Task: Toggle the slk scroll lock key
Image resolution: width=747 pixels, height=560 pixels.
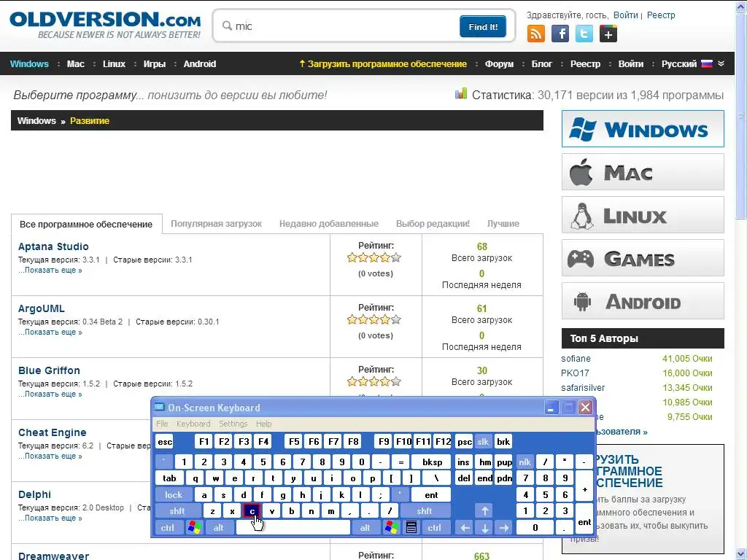Action: (x=483, y=442)
